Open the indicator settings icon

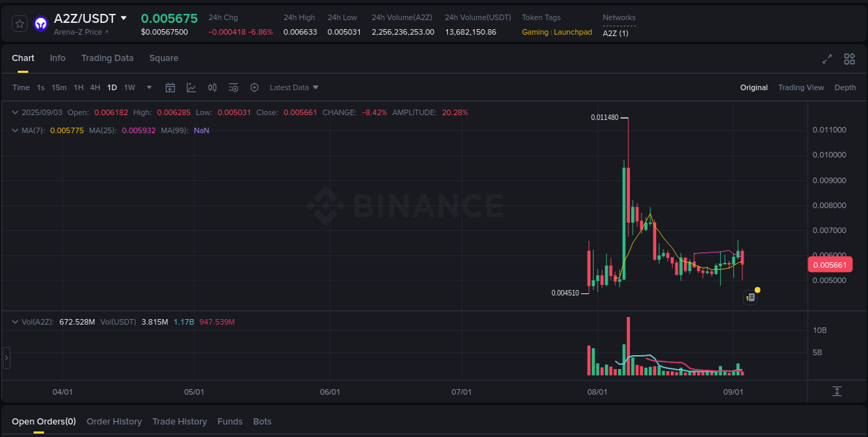233,87
